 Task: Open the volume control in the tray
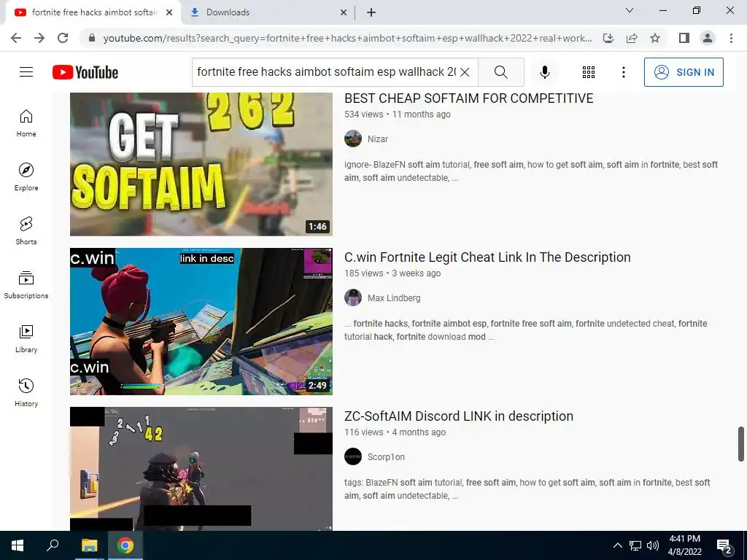coord(653,545)
